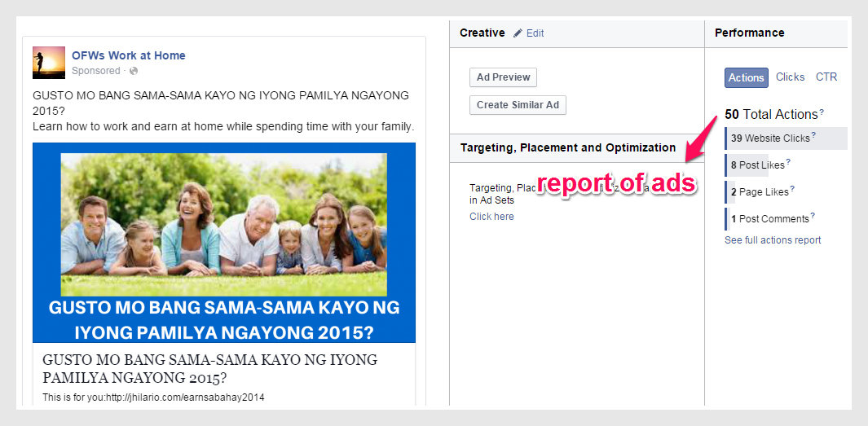Switch to the CTR tab
868x426 pixels.
coord(826,77)
